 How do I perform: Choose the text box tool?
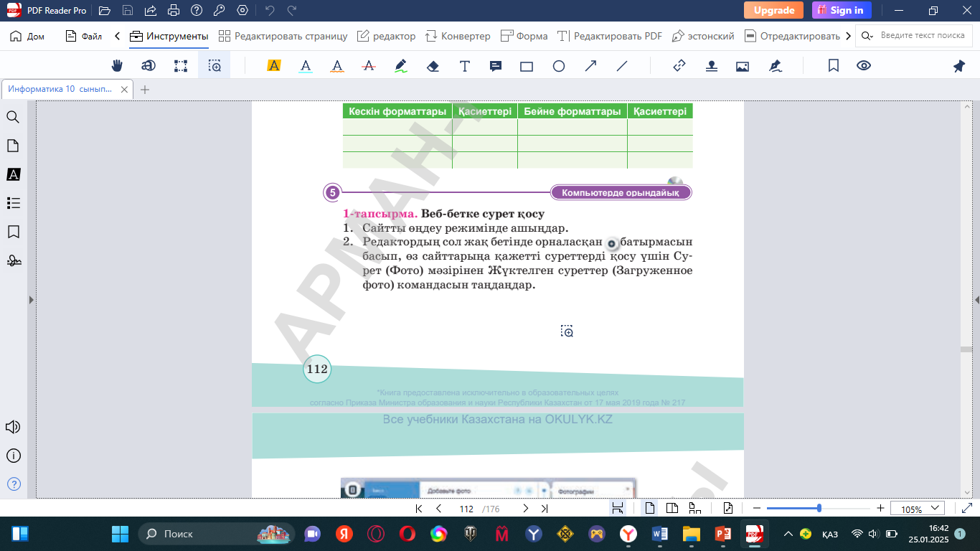(465, 66)
